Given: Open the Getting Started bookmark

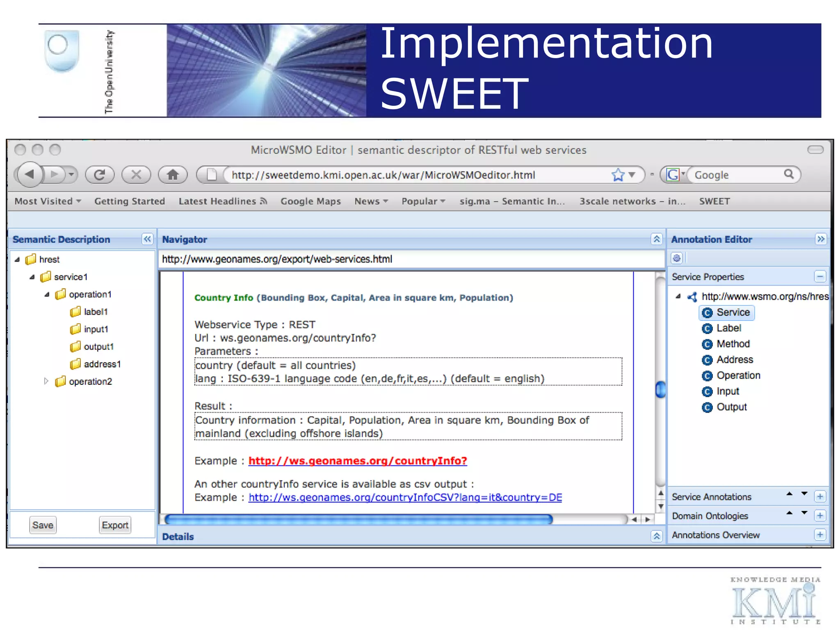Looking at the screenshot, I should 130,201.
